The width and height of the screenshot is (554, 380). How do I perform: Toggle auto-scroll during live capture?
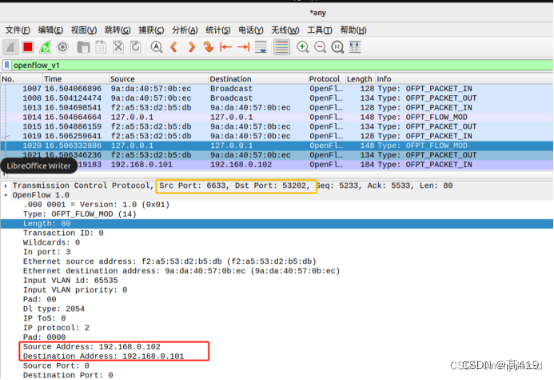click(x=261, y=47)
